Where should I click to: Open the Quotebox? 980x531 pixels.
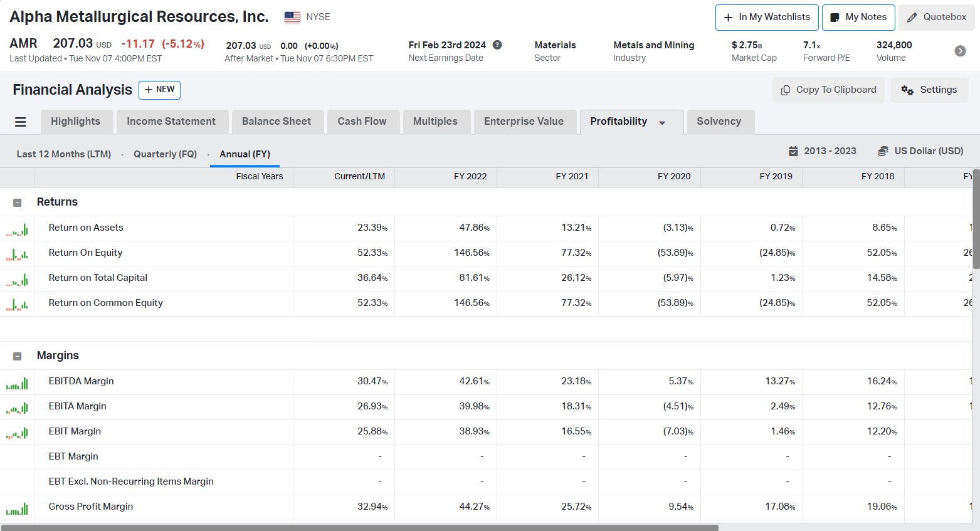pos(937,18)
